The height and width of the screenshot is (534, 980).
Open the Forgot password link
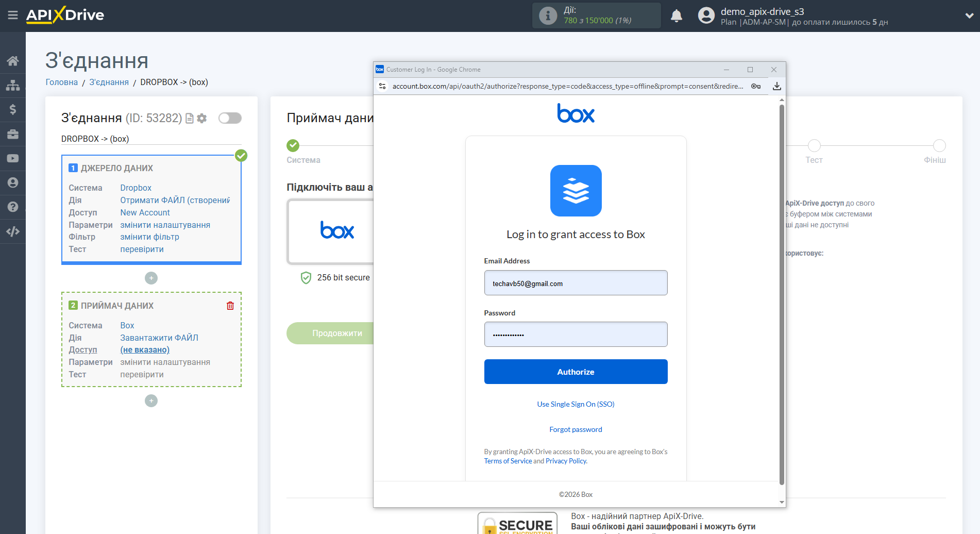coord(576,429)
